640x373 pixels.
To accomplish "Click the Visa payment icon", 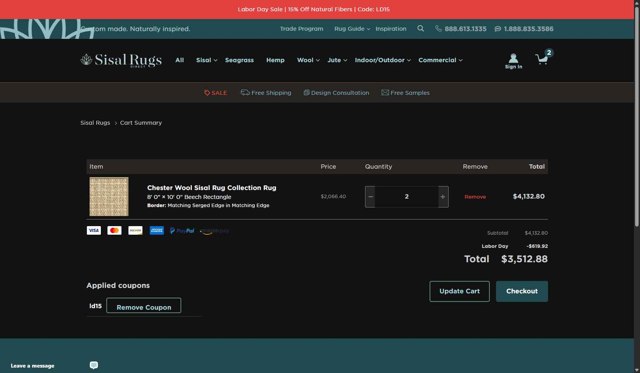I will (93, 231).
